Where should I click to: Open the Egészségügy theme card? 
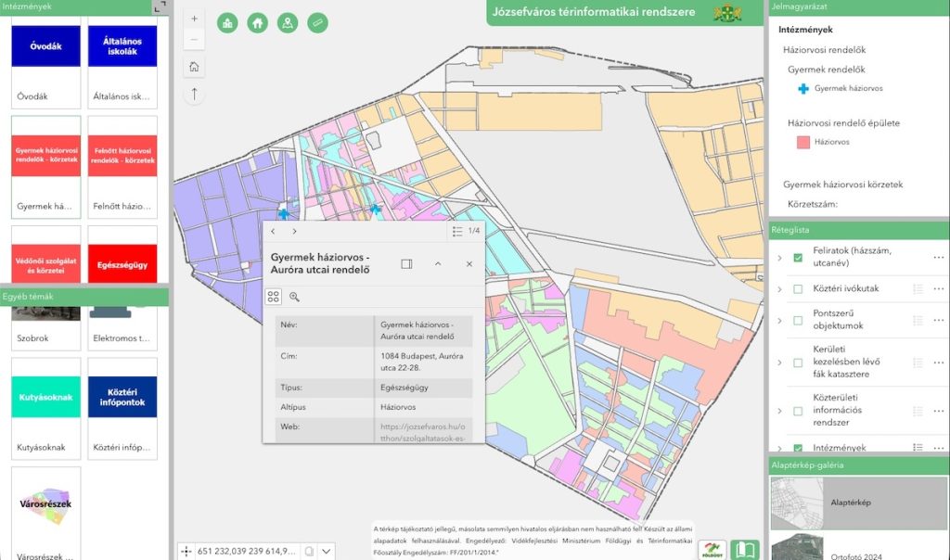coord(122,254)
